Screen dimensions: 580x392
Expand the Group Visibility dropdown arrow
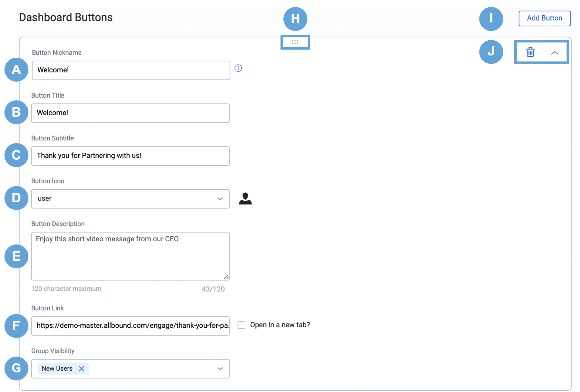(220, 369)
